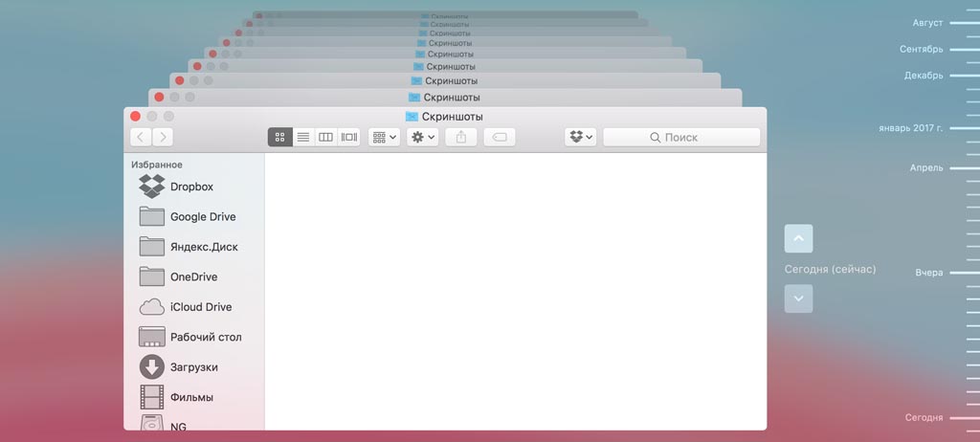The image size is (980, 442).
Task: Jump to Апрель on the timeline
Action: [926, 167]
